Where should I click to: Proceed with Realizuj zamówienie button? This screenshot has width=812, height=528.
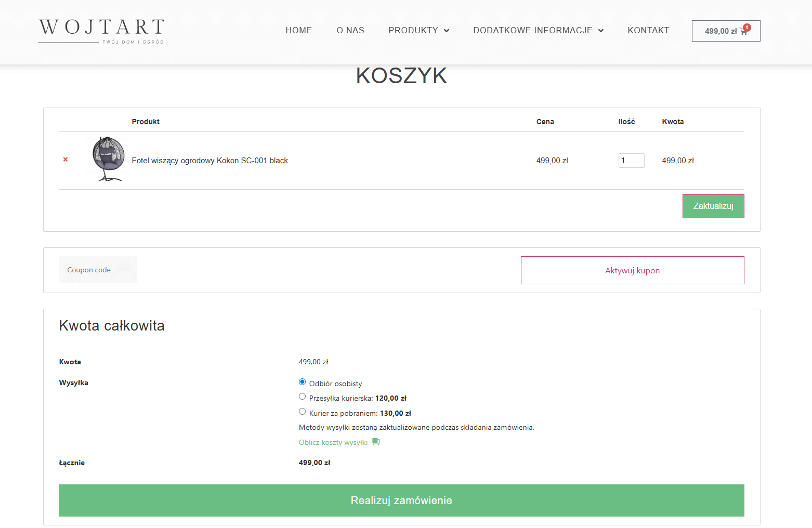tap(401, 500)
